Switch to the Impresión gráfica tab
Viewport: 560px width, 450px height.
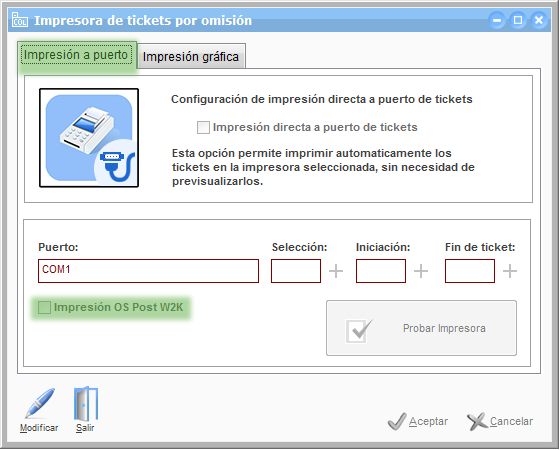pyautogui.click(x=191, y=56)
